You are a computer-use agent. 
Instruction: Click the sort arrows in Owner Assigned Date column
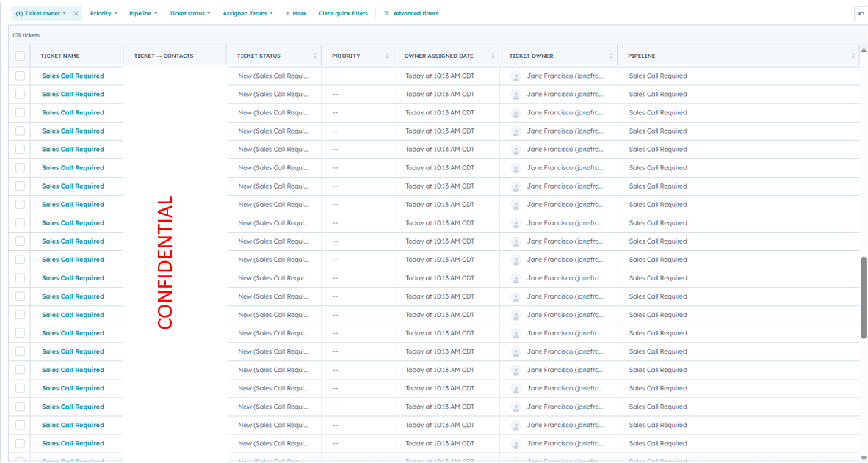pyautogui.click(x=493, y=56)
